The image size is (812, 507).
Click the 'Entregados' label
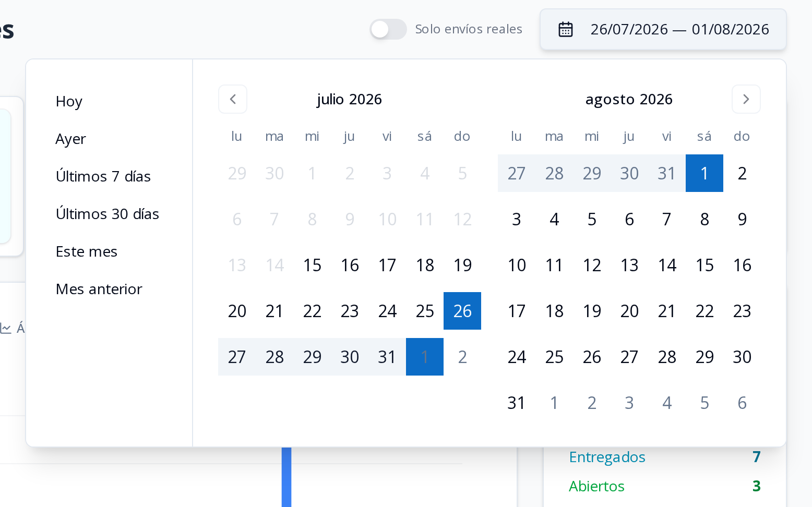pyautogui.click(x=607, y=457)
